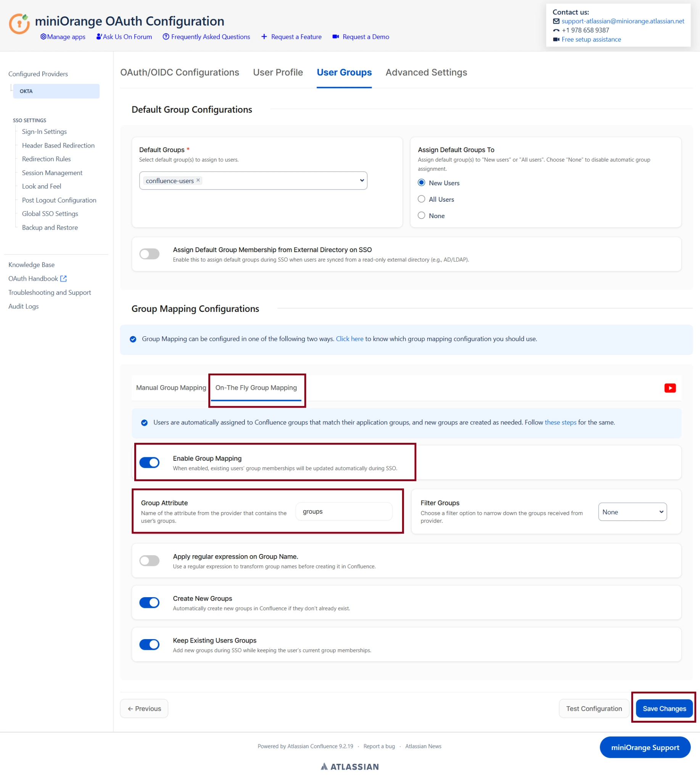Click the camera icon beside Request a Demo
This screenshot has height=781, width=700.
(x=335, y=37)
